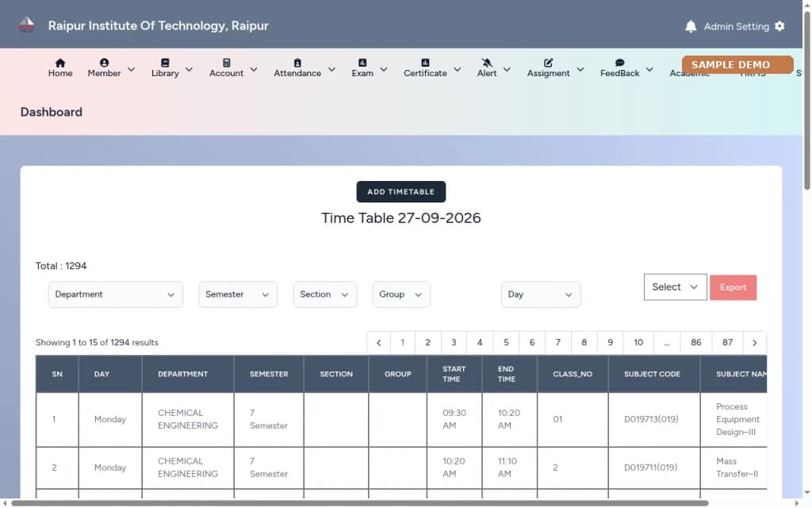
Task: Open the Section filter dropdown
Action: coord(324,294)
